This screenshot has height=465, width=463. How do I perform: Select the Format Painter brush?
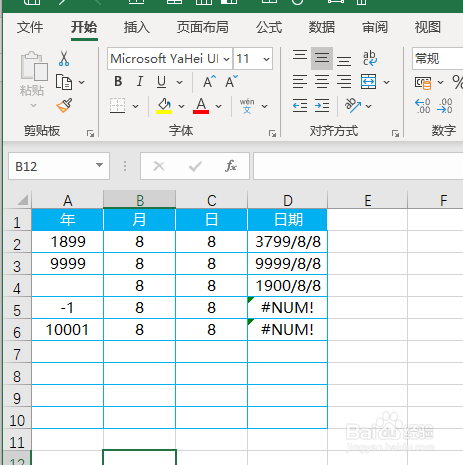[64, 105]
